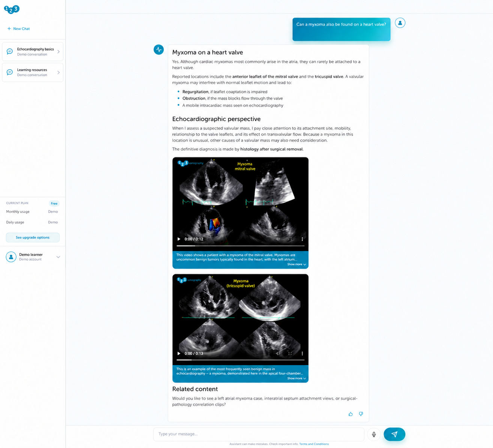Click the Monthly usage row
The image size is (493, 448).
click(32, 212)
